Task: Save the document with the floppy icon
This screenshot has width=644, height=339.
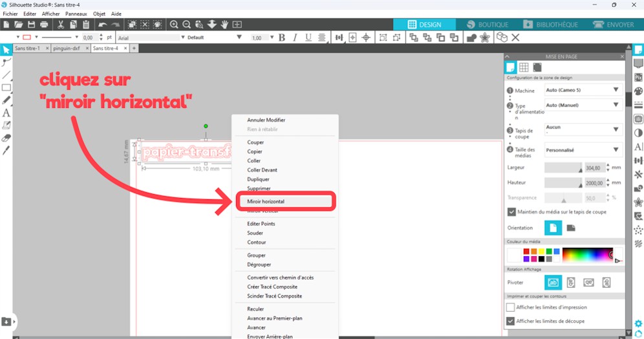Action: pos(31,25)
